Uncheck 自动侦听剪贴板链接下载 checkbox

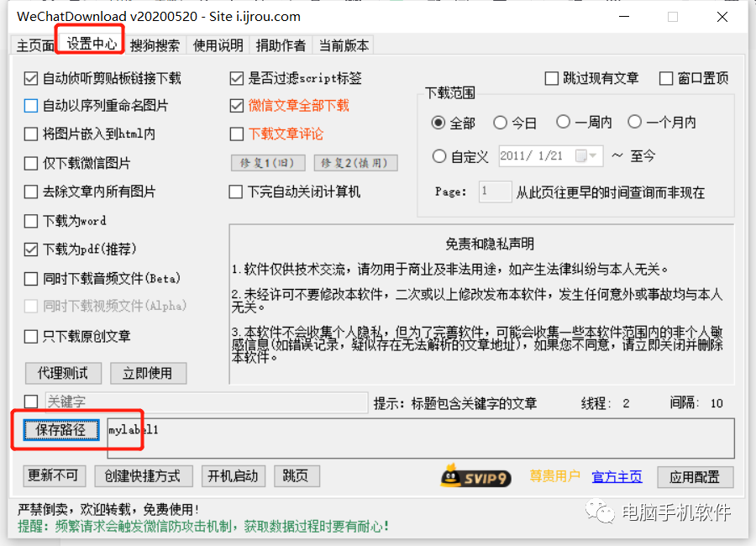tap(31, 78)
